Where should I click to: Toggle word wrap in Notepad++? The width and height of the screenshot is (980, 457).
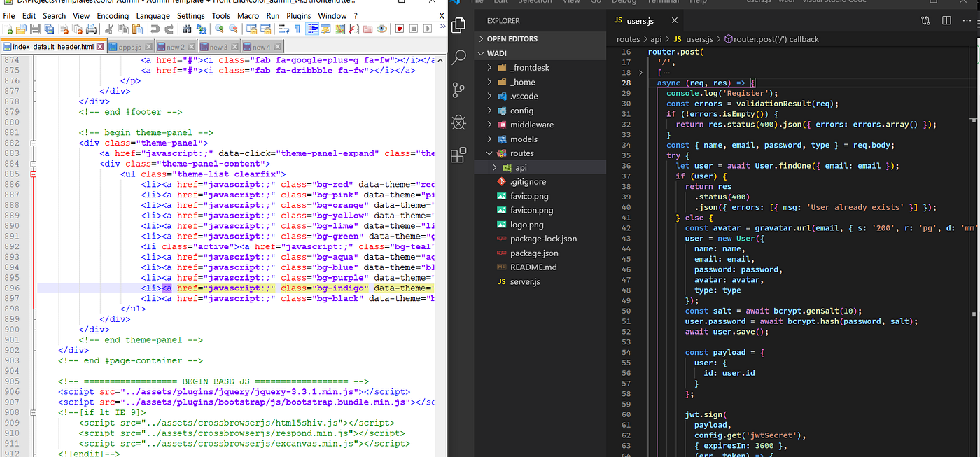tap(281, 29)
